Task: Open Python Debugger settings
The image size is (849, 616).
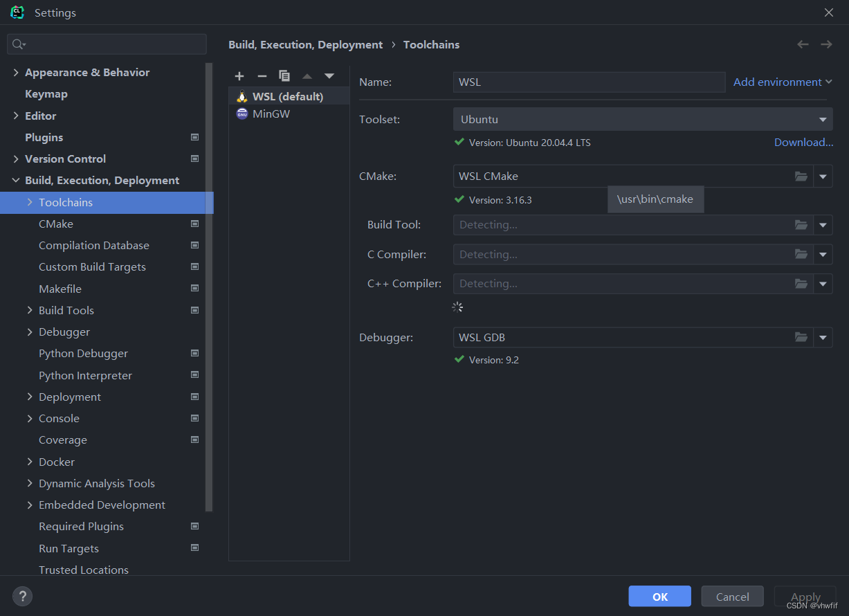Action: point(84,354)
